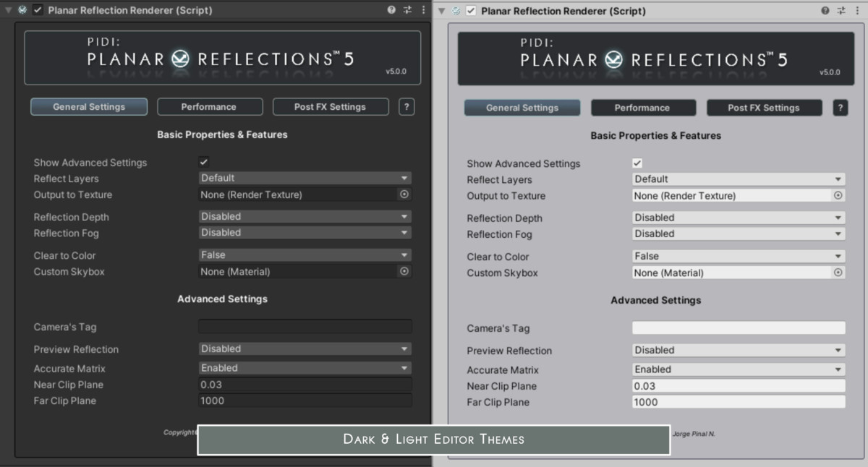Click the question mark button beside tabs, light panel
868x467 pixels.
840,108
